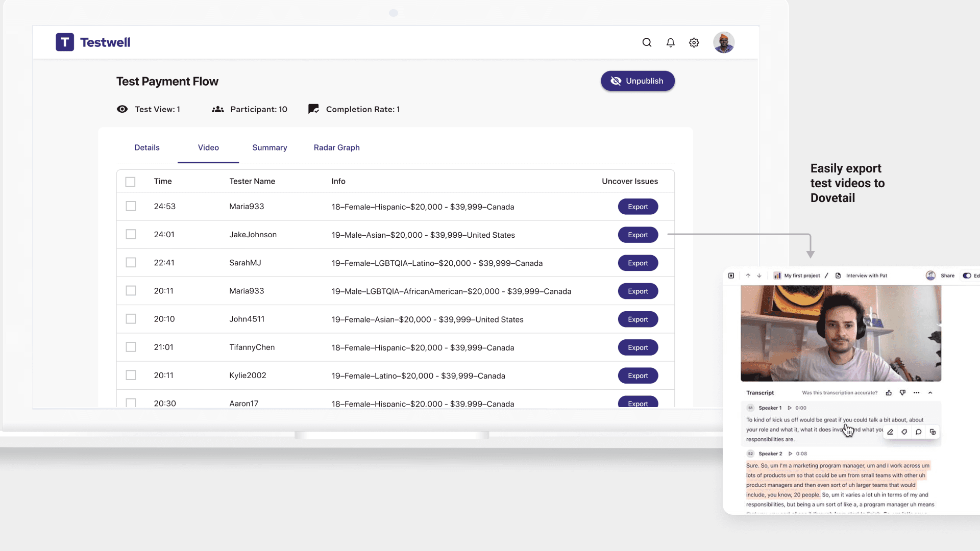Open the notifications bell
This screenshot has width=980, height=551.
coord(670,43)
